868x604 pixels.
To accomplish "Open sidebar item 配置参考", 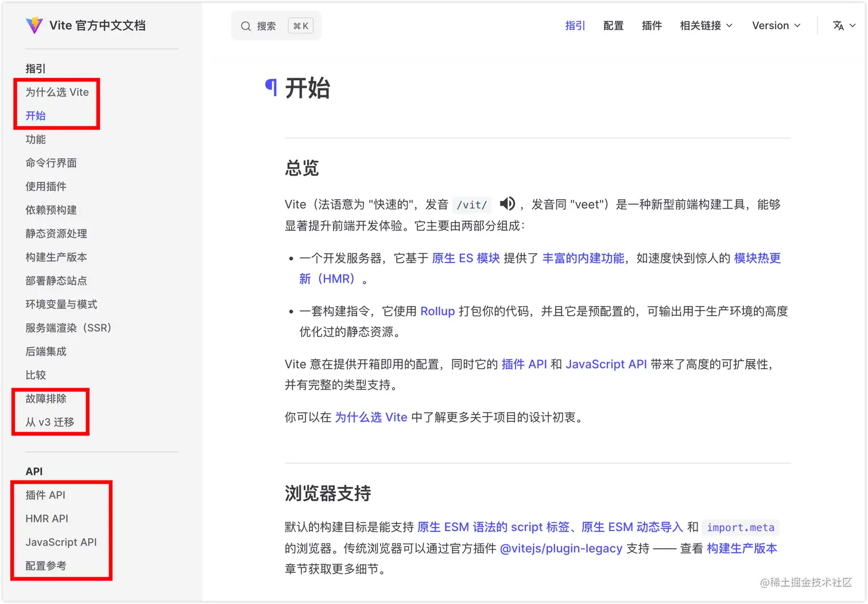I will (x=46, y=565).
